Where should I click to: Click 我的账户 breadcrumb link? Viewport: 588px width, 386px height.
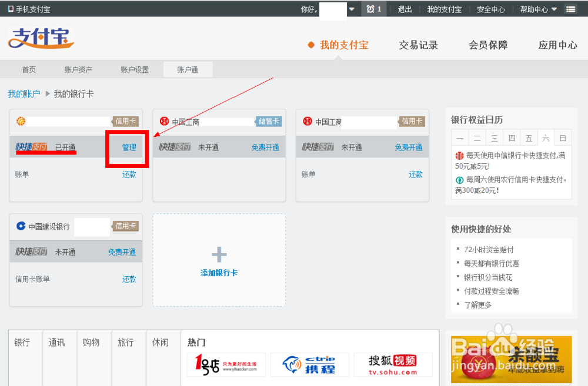coord(24,93)
